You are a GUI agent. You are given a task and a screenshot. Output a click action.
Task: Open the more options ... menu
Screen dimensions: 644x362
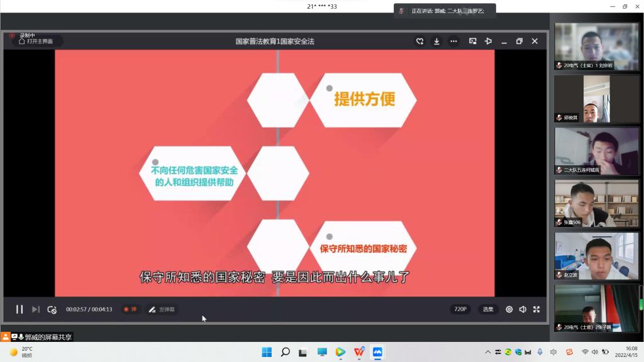[x=453, y=41]
